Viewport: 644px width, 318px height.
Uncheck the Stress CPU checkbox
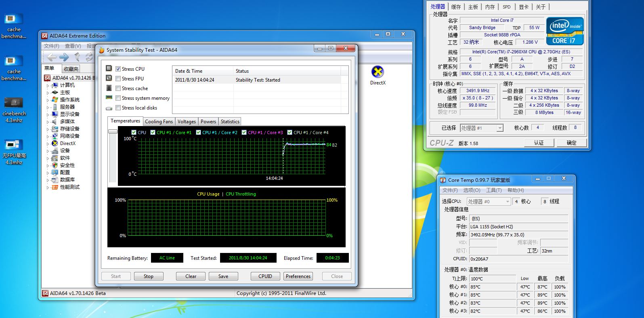[x=118, y=69]
